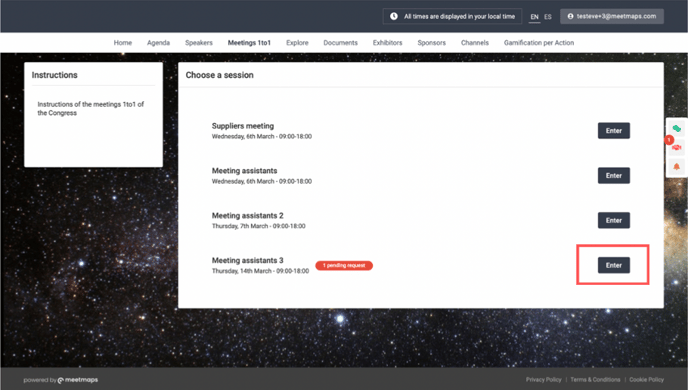Open the Channels menu item
The image size is (688, 390).
click(475, 43)
